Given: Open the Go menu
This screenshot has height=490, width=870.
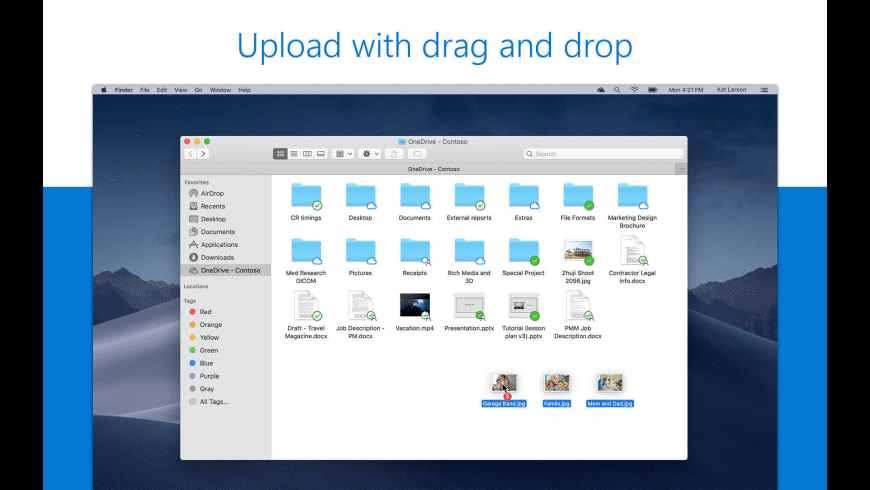Looking at the screenshot, I should (198, 90).
